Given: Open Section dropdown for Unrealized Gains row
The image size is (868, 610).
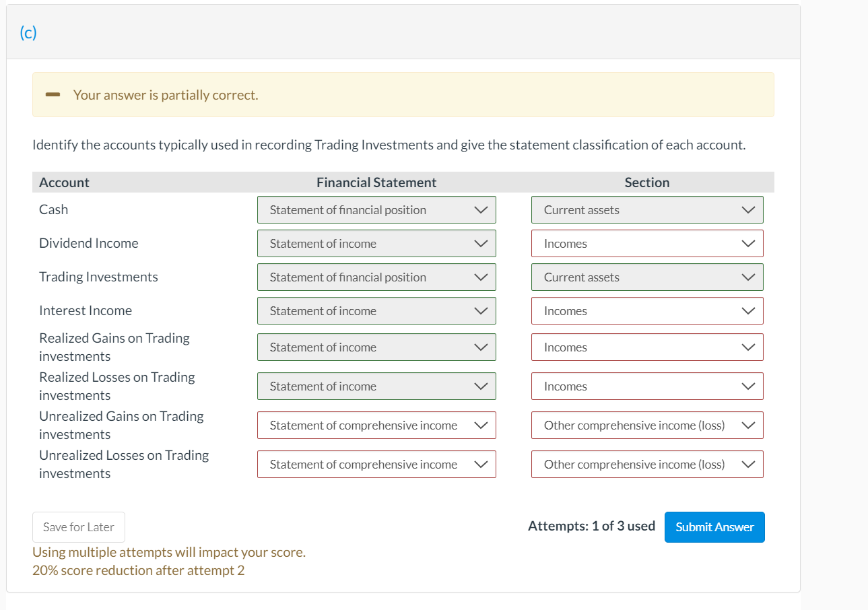Looking at the screenshot, I should (647, 425).
